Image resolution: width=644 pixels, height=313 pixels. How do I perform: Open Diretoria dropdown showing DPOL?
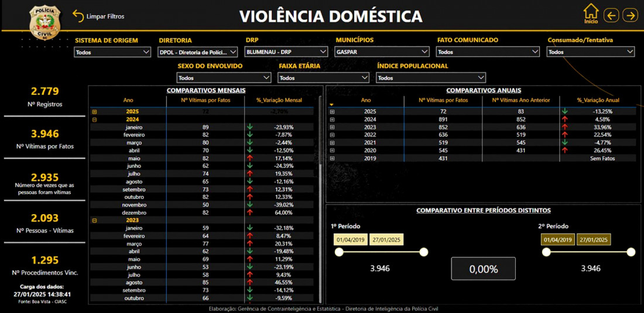tap(198, 52)
